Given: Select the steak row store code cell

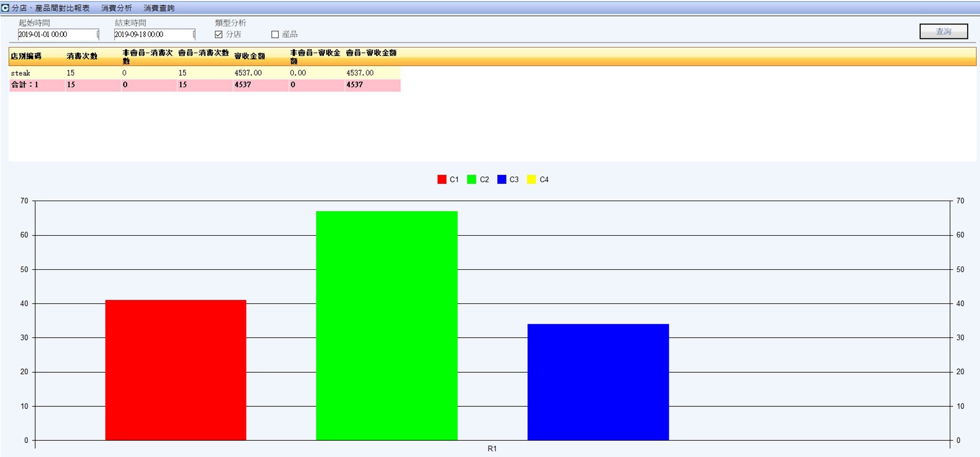Looking at the screenshot, I should click(x=21, y=73).
